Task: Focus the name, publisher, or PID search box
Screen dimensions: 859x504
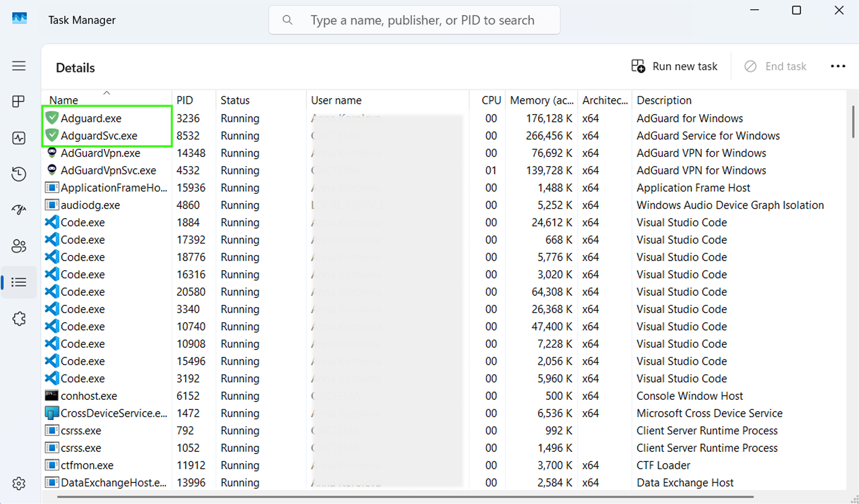Action: tap(414, 20)
